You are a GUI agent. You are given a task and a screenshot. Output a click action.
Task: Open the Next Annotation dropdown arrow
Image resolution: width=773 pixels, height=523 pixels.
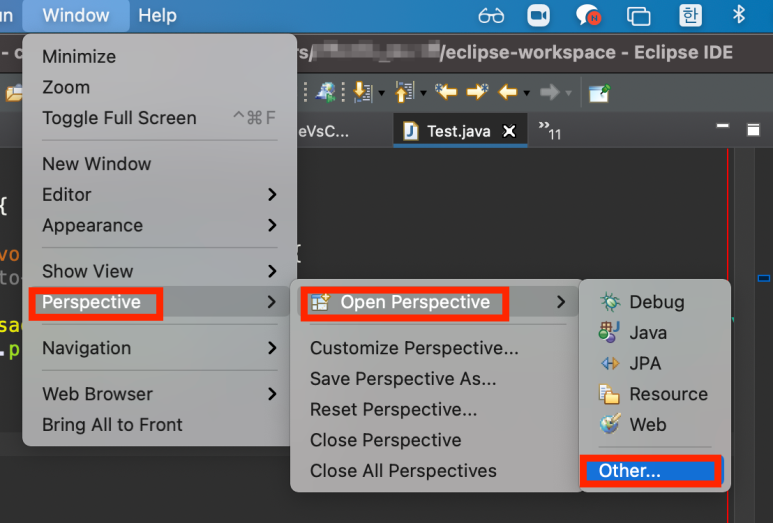click(381, 93)
